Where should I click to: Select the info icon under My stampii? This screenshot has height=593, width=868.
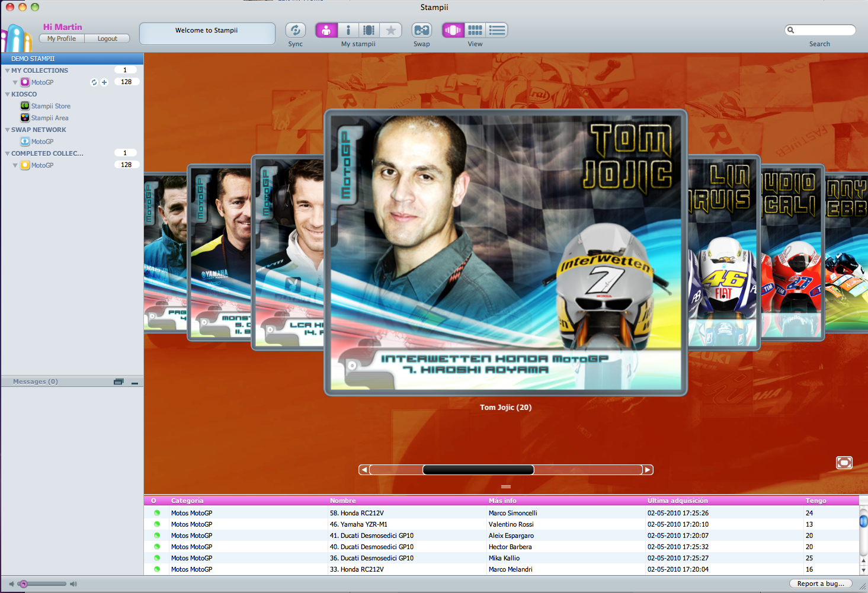348,30
